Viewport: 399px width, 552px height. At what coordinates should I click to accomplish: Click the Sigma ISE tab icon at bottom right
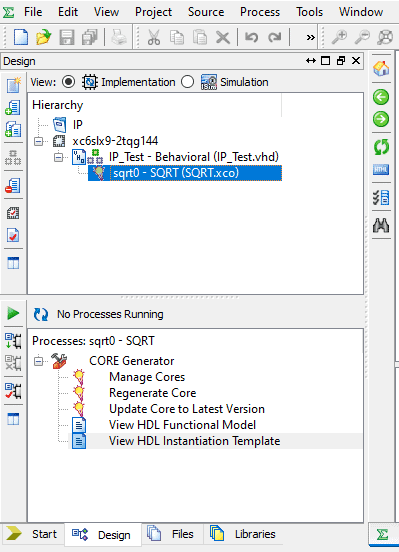coord(382,534)
